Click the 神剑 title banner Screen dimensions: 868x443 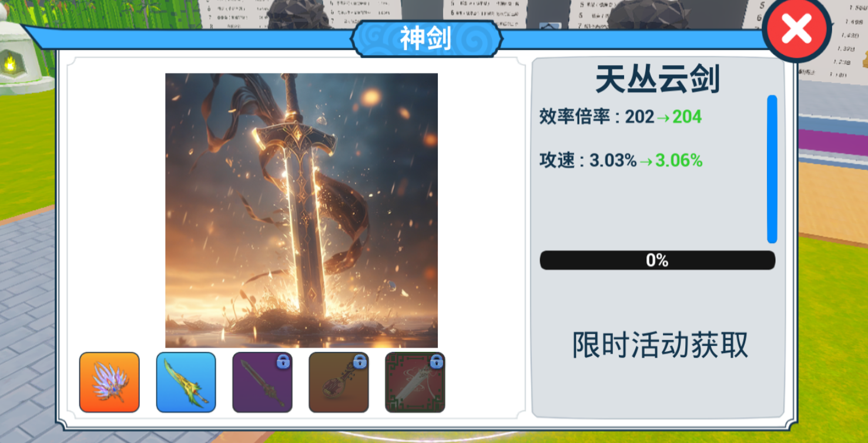click(426, 39)
